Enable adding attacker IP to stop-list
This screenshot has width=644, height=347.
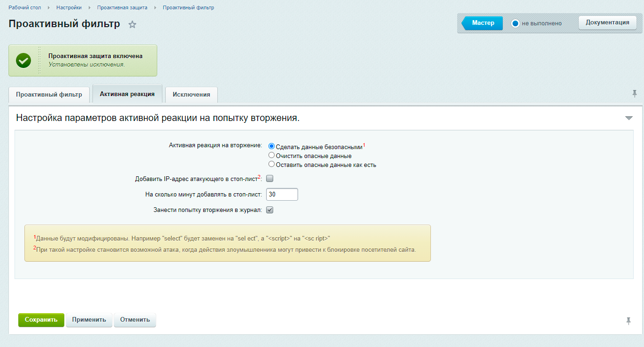click(270, 179)
